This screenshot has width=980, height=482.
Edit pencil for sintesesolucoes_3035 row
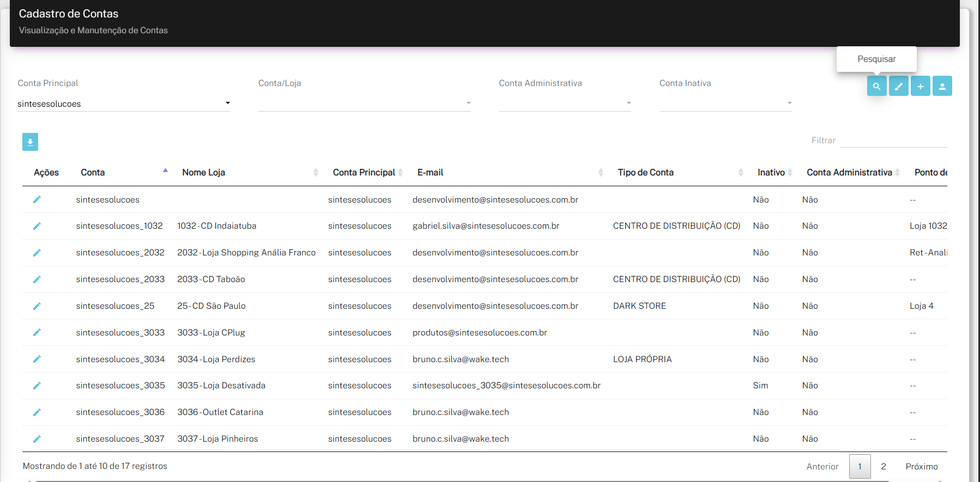click(x=37, y=386)
